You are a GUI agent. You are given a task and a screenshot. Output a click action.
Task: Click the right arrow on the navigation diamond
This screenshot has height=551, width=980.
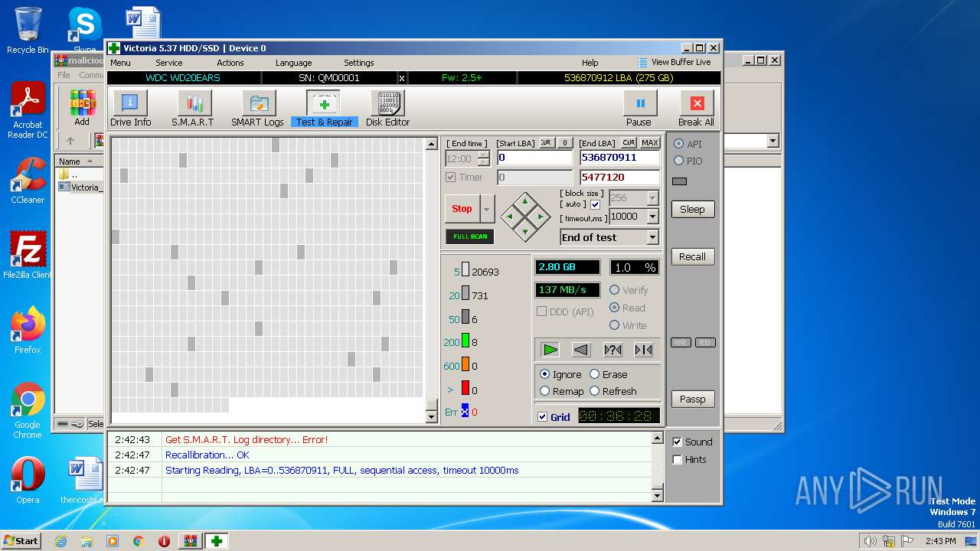pos(541,217)
